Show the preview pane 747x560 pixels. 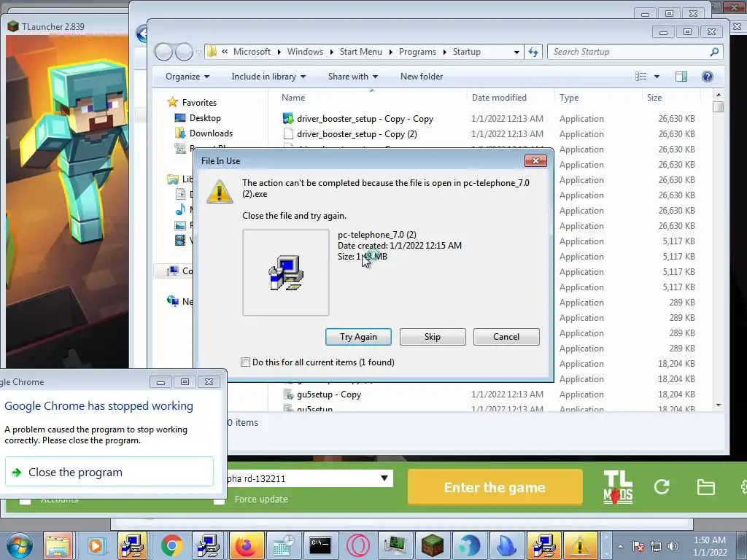pos(681,77)
